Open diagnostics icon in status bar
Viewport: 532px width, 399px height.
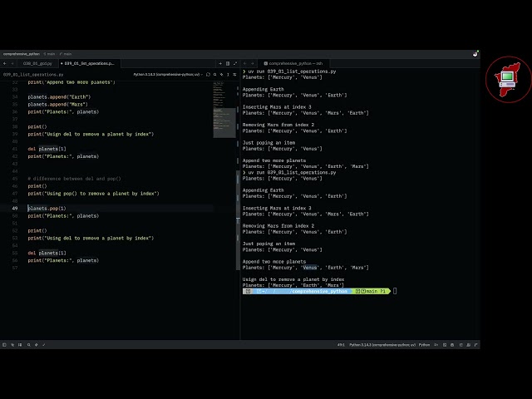(x=37, y=345)
